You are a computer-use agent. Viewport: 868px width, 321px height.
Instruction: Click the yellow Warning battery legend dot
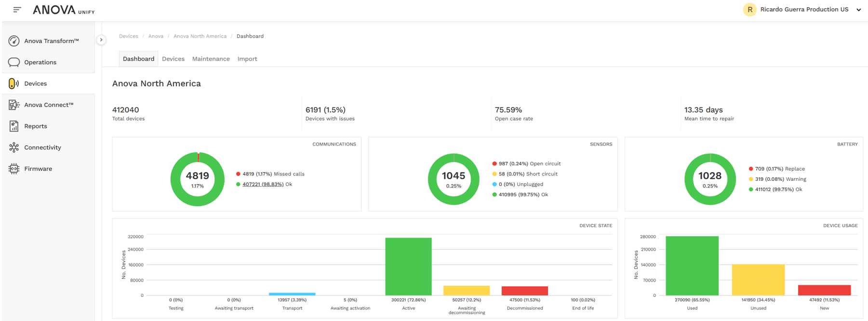coord(751,179)
